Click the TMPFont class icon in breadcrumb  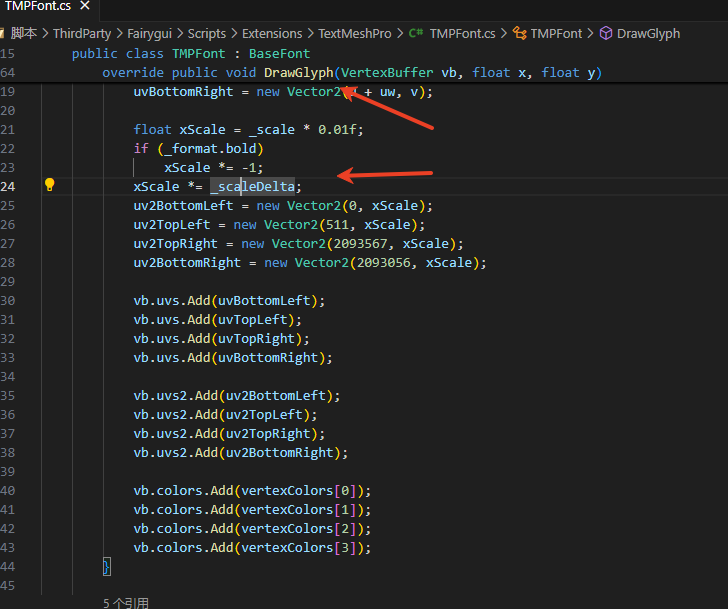pyautogui.click(x=519, y=33)
